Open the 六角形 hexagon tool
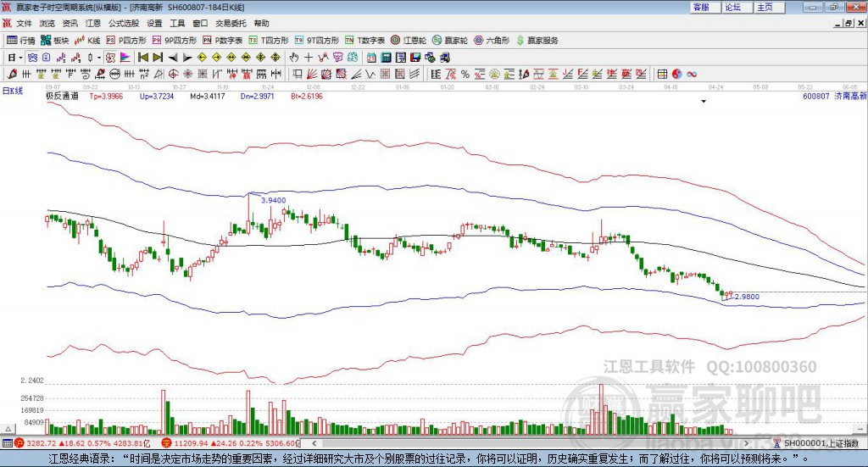Screen dimensions: 868x467 pyautogui.click(x=492, y=41)
